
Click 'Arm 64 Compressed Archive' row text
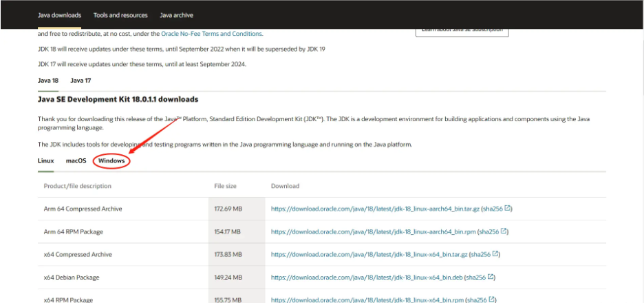[83, 209]
